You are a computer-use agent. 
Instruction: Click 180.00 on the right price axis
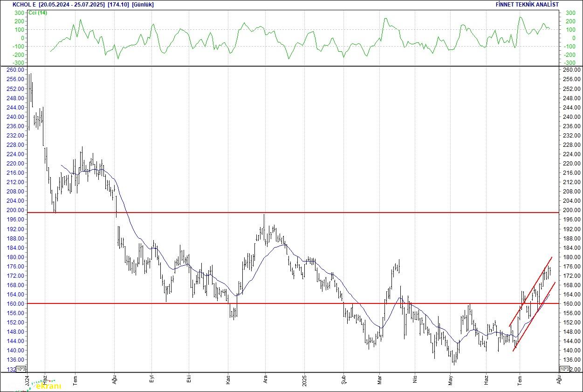(571, 257)
